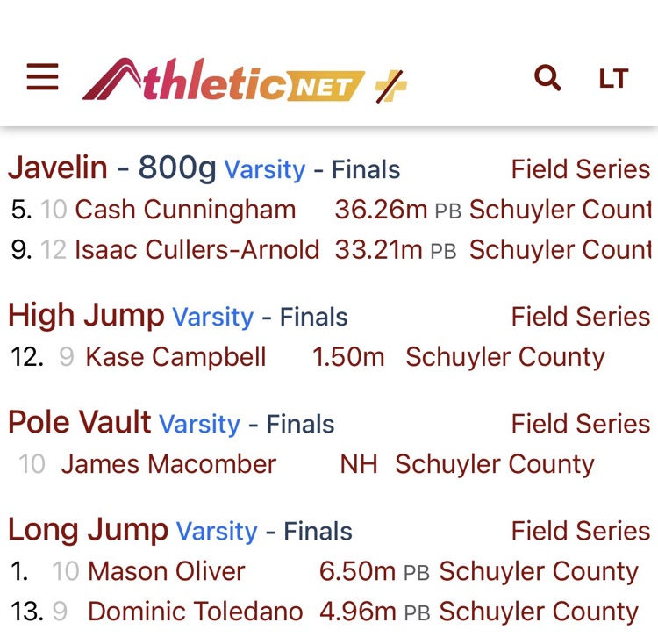The width and height of the screenshot is (658, 644).
Task: View Mason Oliver's athlete profile
Action: pyautogui.click(x=167, y=571)
